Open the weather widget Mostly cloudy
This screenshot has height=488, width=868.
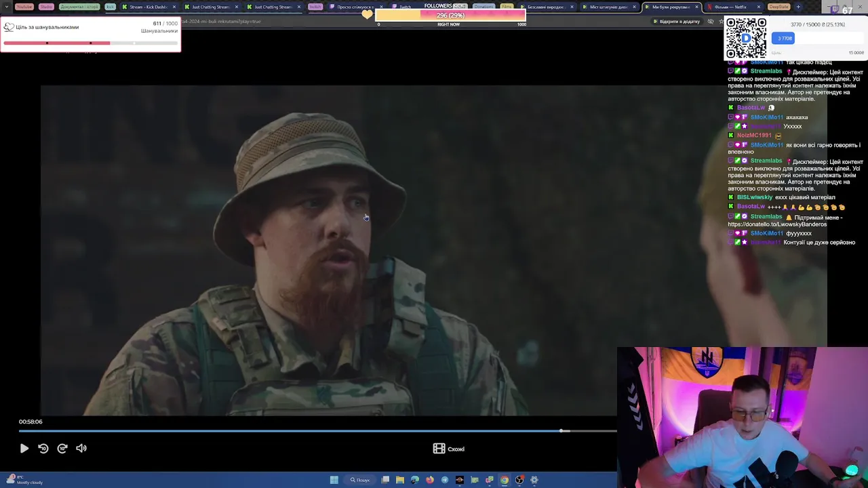pos(24,480)
